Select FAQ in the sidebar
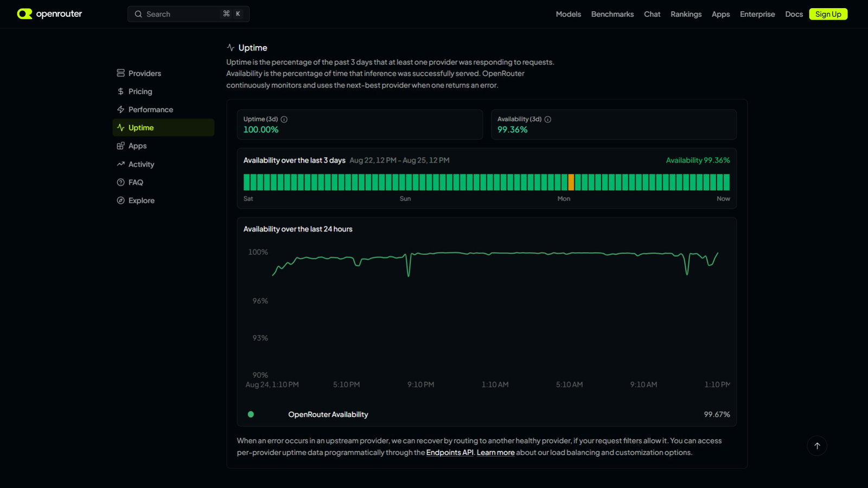This screenshot has height=488, width=868. (163, 182)
